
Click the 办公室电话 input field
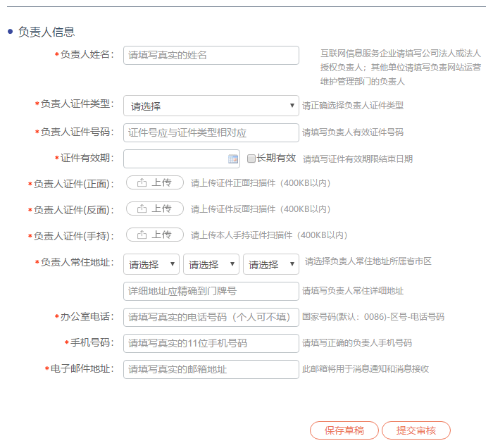[x=211, y=317]
